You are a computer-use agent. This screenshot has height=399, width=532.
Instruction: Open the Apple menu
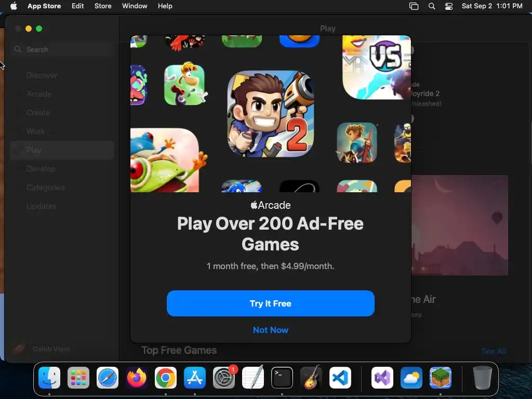click(14, 6)
